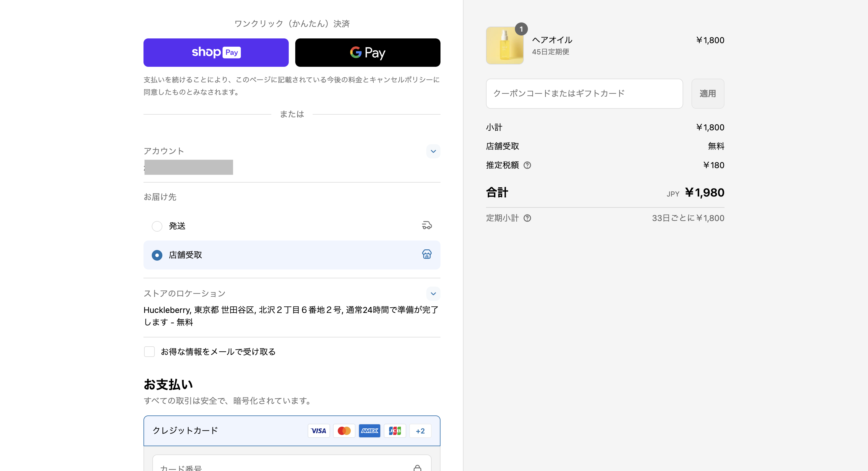The width and height of the screenshot is (868, 471).
Task: Expand the アカウント section chevron
Action: 433,151
